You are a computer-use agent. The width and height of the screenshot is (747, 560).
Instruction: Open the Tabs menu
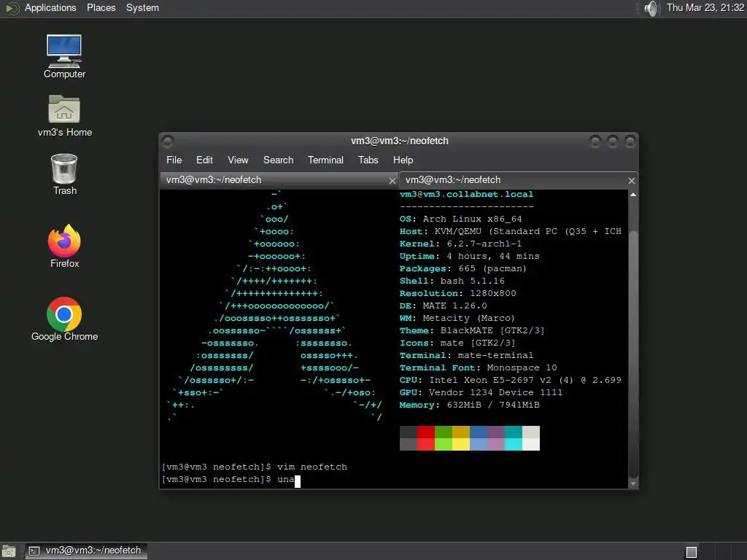click(x=368, y=160)
